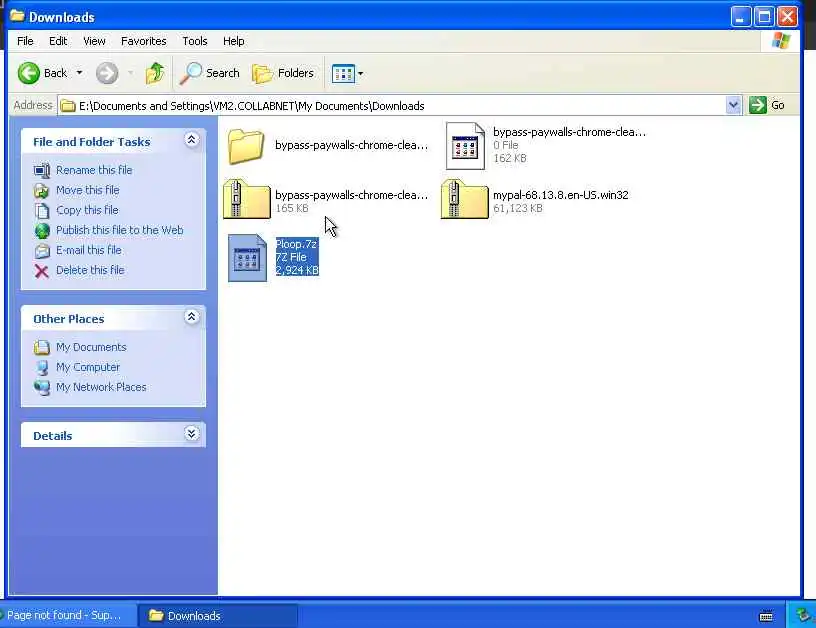816x628 pixels.
Task: Open the Favorites menu
Action: pyautogui.click(x=144, y=41)
